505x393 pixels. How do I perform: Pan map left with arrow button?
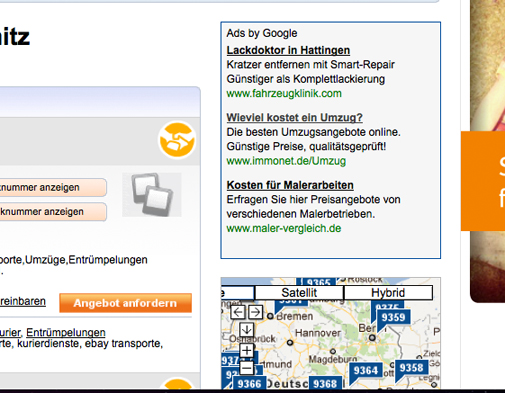click(238, 312)
